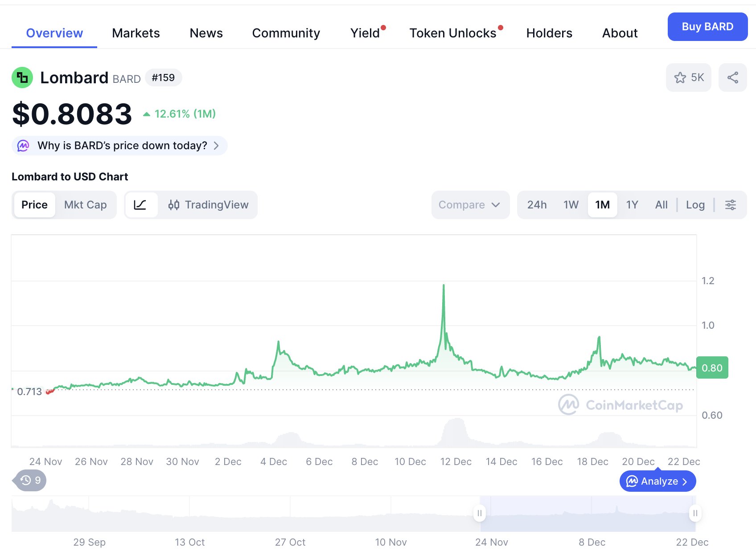Screen dimensions: 756x555
Task: Open the history events badge showing 9
Action: tap(30, 480)
